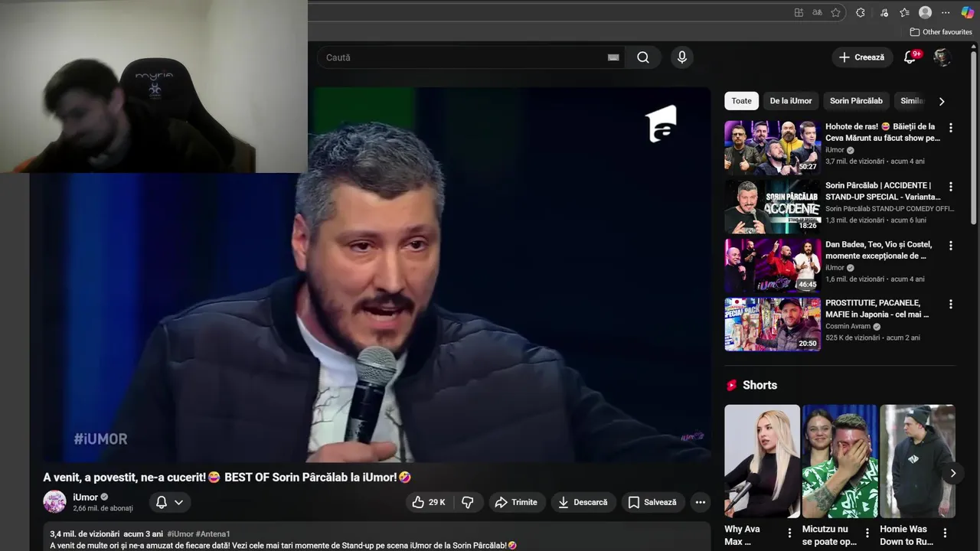Image resolution: width=980 pixels, height=551 pixels.
Task: Click the media control music-note icon
Action: click(884, 12)
